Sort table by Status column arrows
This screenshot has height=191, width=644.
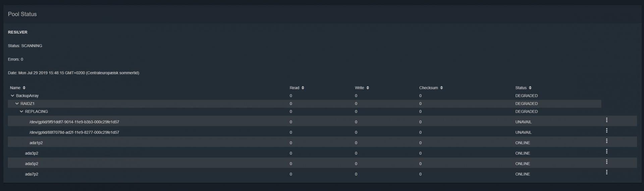click(530, 88)
